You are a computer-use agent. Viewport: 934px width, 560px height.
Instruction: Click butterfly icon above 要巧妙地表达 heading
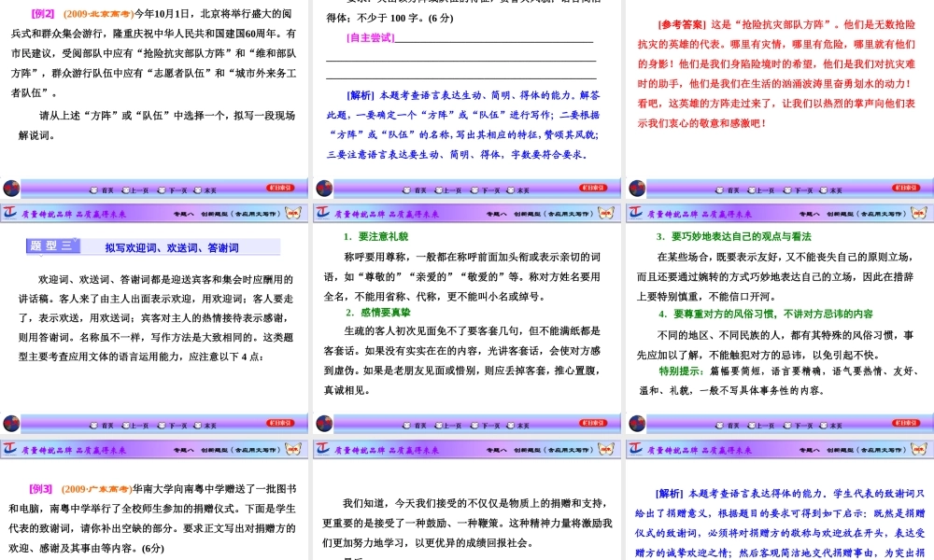pyautogui.click(x=919, y=213)
